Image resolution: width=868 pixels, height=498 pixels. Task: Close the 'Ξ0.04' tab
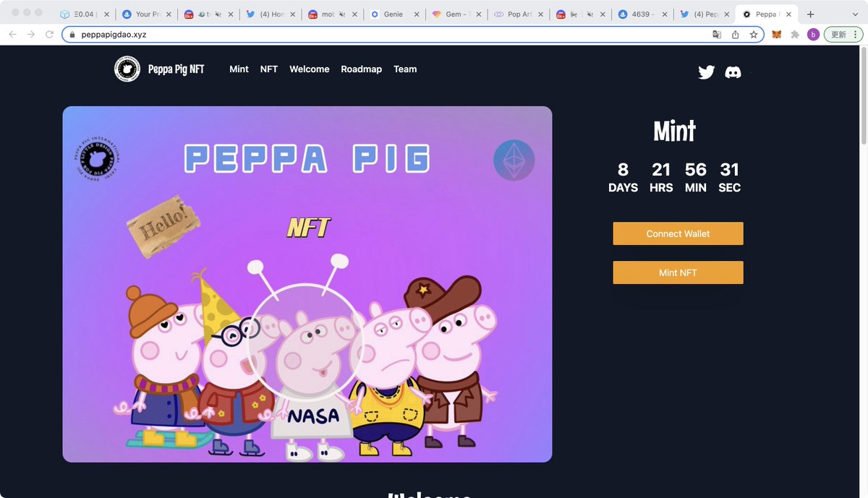click(107, 14)
